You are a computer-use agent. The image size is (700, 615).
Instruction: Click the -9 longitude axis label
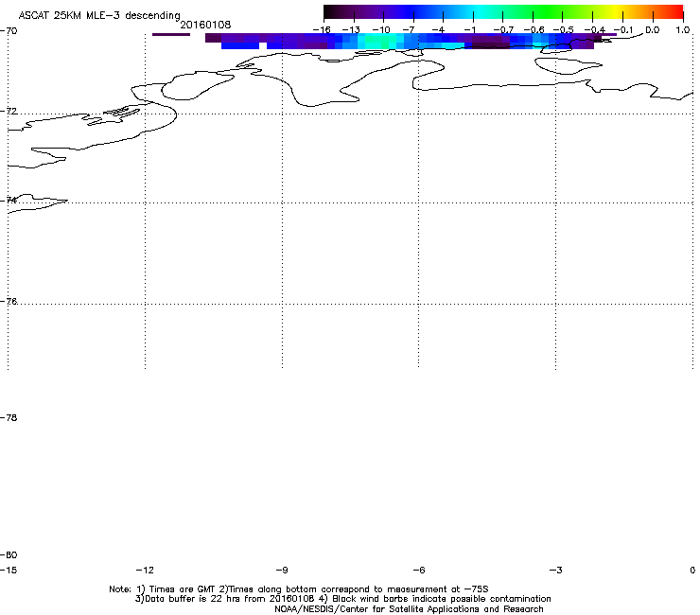click(x=282, y=570)
